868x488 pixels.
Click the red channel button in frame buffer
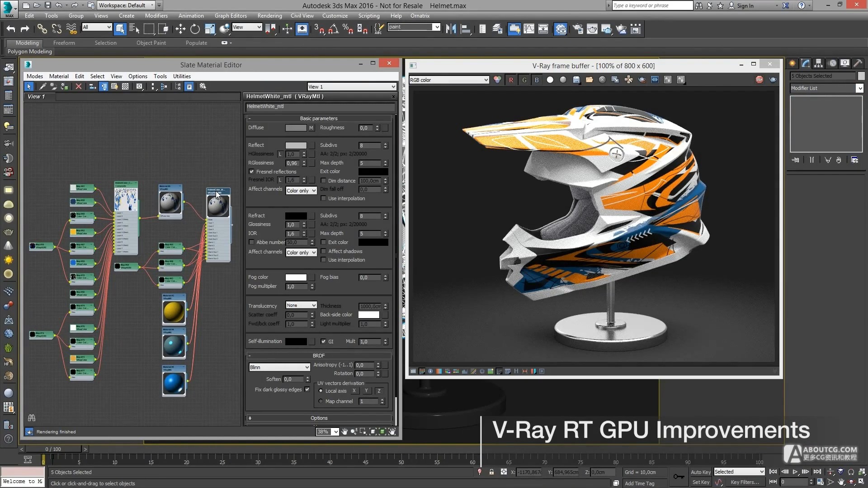click(x=511, y=80)
